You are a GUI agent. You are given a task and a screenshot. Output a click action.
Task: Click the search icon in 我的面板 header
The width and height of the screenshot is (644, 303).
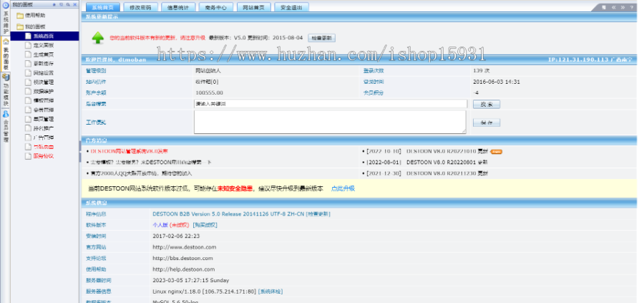pyautogui.click(x=68, y=4)
